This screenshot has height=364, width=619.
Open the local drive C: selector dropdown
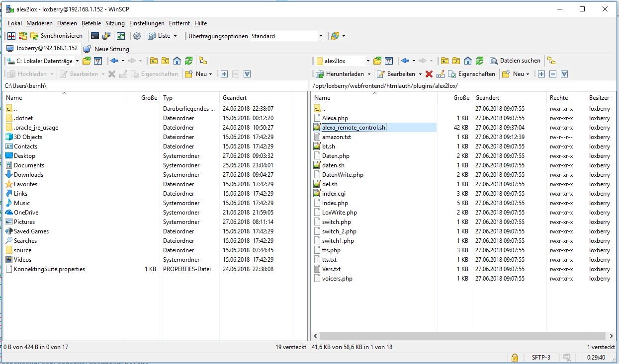click(x=77, y=61)
